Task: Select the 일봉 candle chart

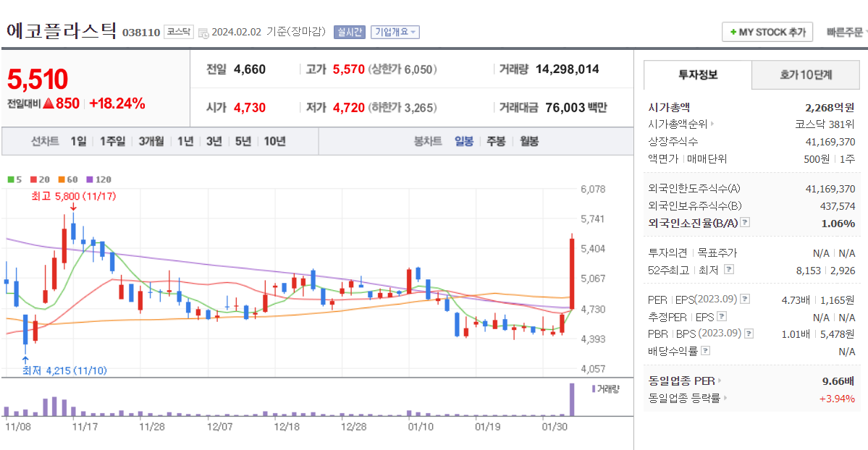Action: point(464,141)
